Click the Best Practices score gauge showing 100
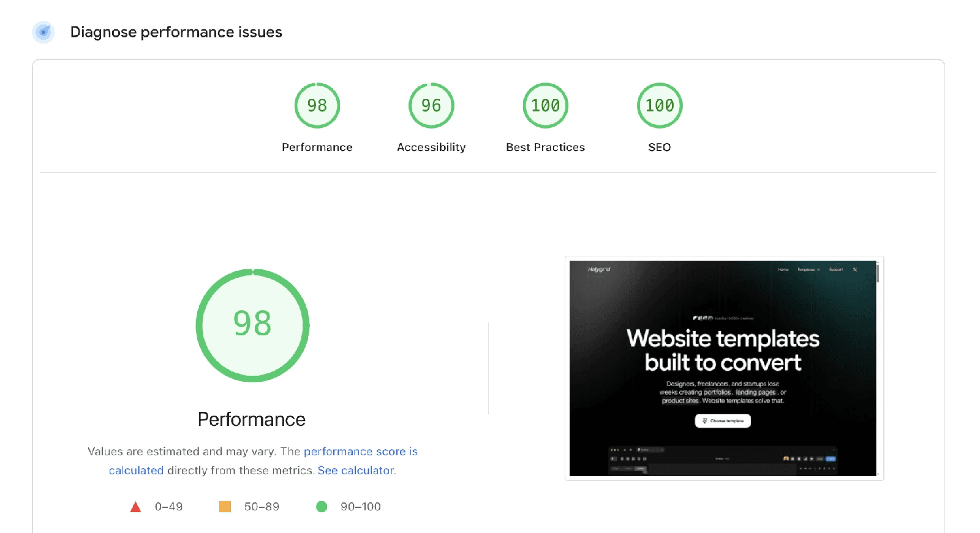The height and width of the screenshot is (533, 980). pyautogui.click(x=545, y=105)
